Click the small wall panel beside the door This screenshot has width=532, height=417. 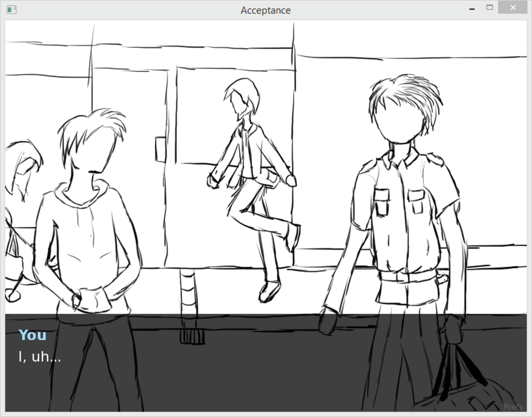click(160, 149)
